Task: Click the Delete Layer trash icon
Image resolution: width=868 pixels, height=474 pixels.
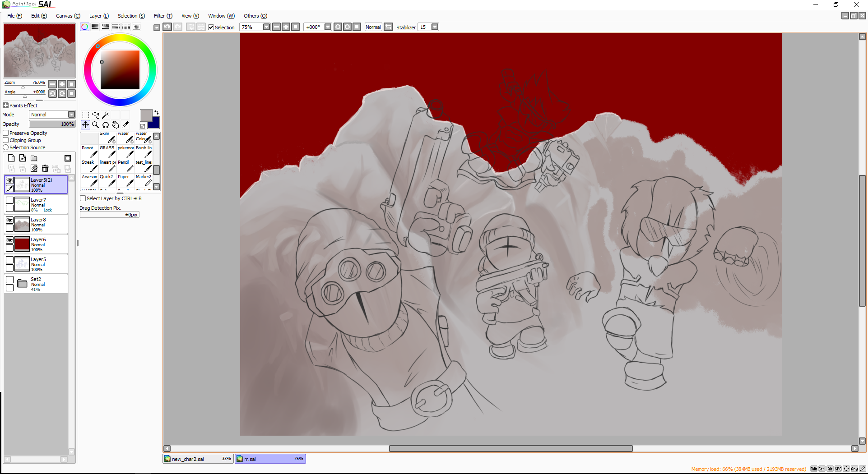Action: point(45,168)
